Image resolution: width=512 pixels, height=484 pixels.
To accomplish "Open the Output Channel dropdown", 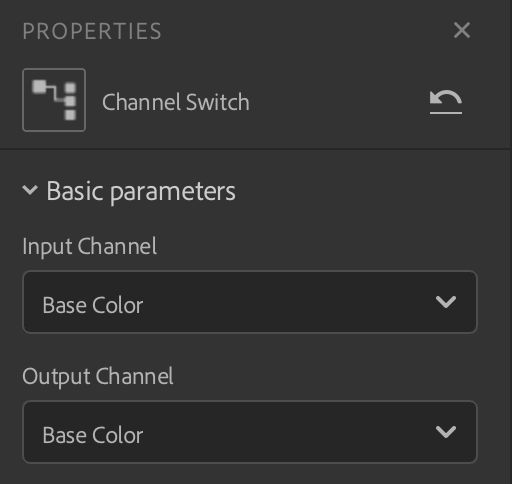I will tap(250, 432).
